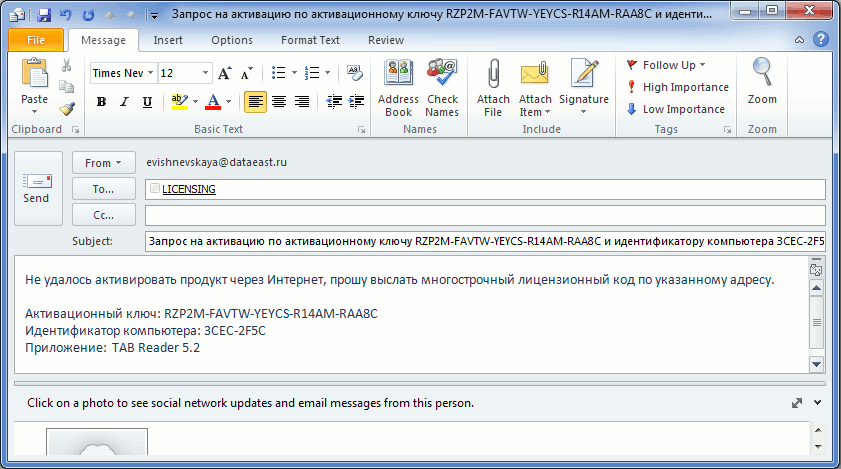Undo last action in quick access toolbar

(x=65, y=14)
